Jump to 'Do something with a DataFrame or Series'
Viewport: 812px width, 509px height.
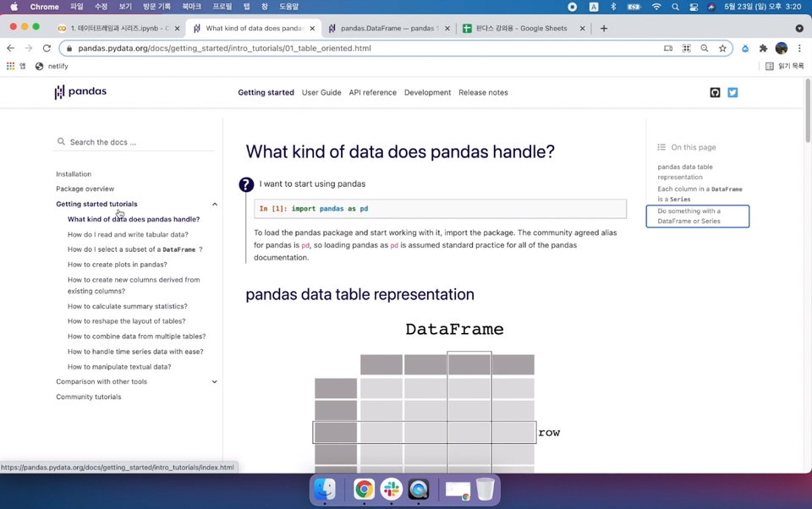[698, 216]
